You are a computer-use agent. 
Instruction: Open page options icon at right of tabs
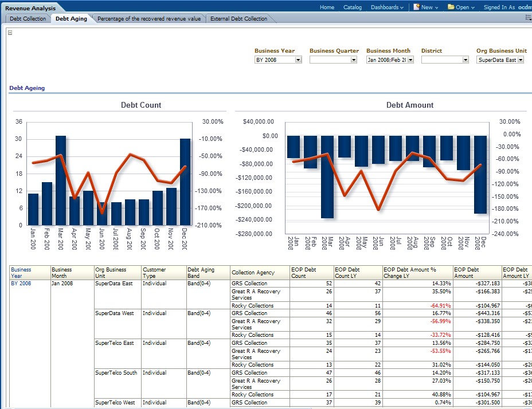click(528, 18)
